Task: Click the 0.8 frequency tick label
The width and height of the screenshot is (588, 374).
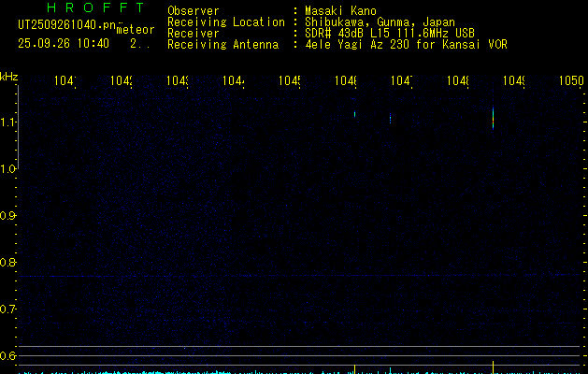Action: [x=9, y=263]
